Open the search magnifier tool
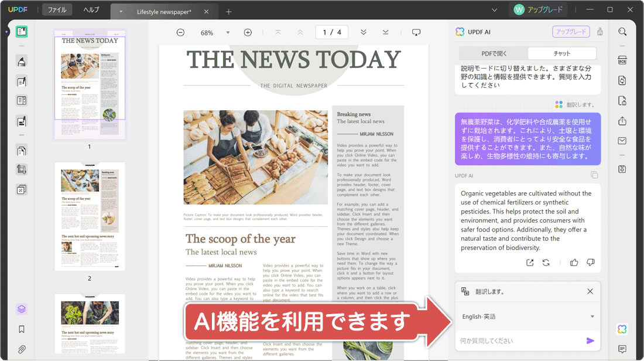The image size is (644, 361). coord(622,32)
